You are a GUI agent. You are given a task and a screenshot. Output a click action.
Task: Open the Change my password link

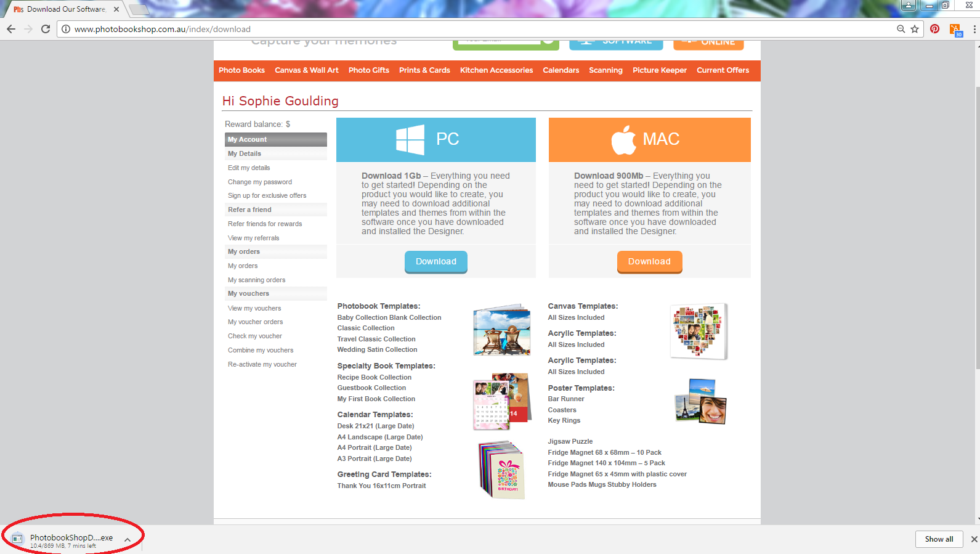(x=260, y=182)
